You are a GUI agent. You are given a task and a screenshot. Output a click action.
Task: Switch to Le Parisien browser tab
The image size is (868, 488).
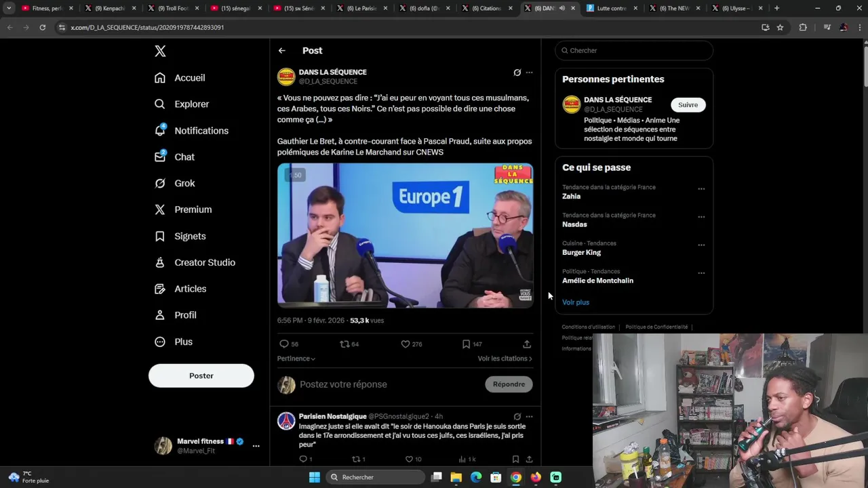click(363, 8)
